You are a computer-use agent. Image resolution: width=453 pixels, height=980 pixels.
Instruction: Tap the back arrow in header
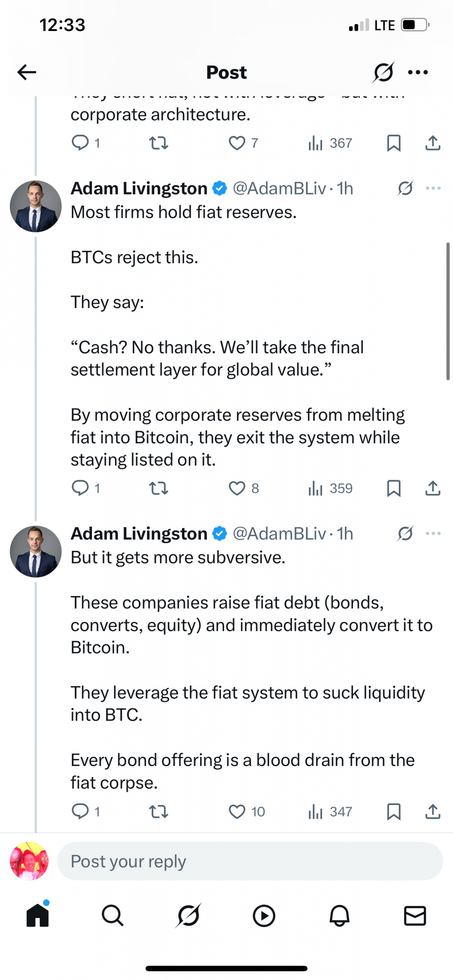point(27,72)
